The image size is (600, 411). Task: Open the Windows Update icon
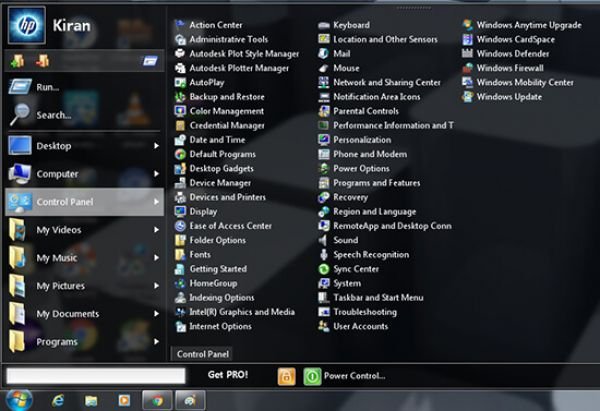467,97
